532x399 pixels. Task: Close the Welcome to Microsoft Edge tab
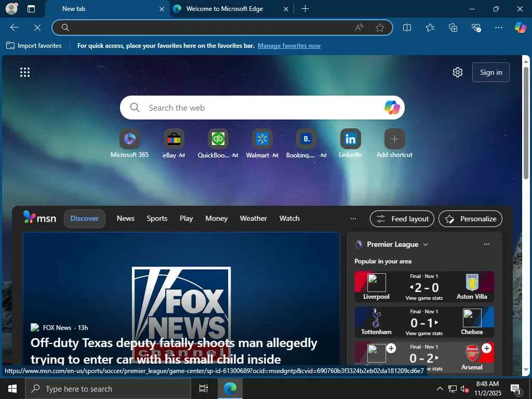coord(286,9)
